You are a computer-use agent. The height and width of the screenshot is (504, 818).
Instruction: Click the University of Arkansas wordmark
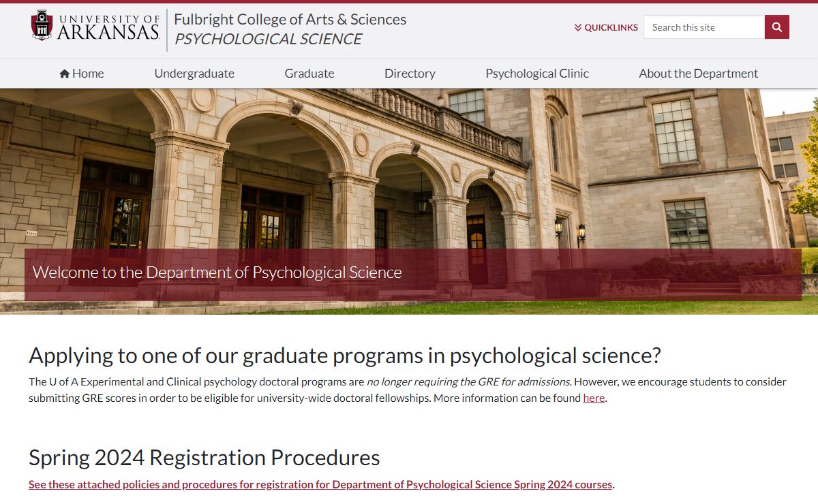tap(108, 27)
